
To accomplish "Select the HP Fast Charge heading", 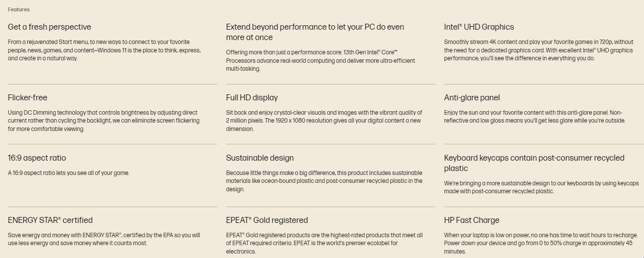I will pyautogui.click(x=472, y=220).
